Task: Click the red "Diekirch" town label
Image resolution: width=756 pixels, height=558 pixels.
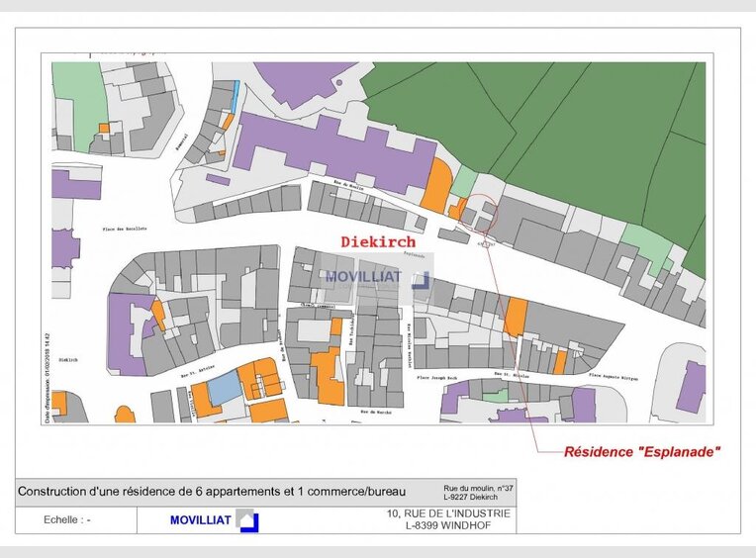Action: (x=378, y=241)
